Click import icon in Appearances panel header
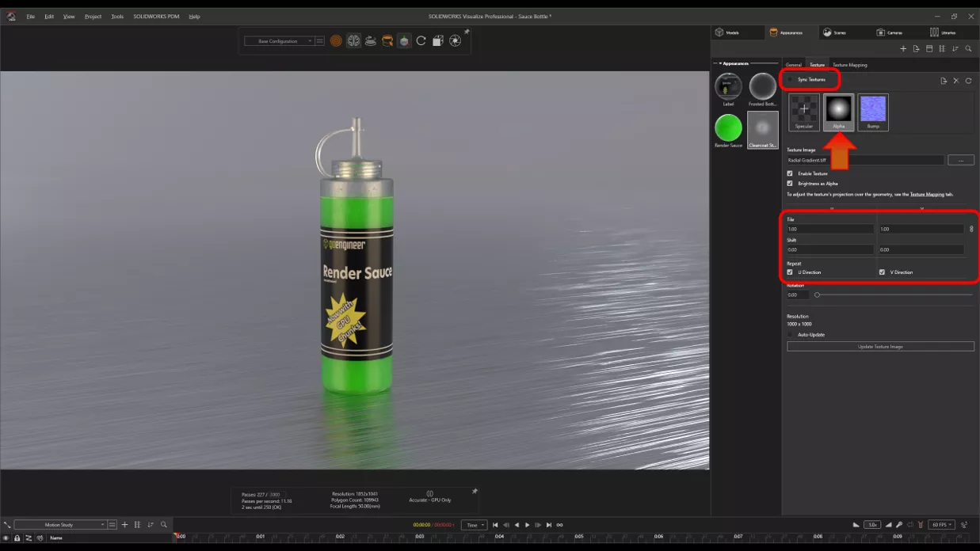This screenshot has height=551, width=980. click(x=916, y=49)
